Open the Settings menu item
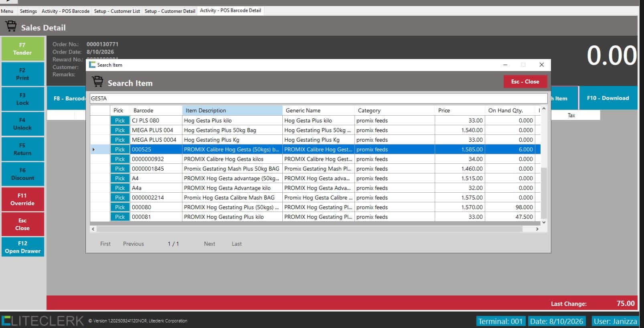Screen dimensions: 644x328 (x=28, y=11)
